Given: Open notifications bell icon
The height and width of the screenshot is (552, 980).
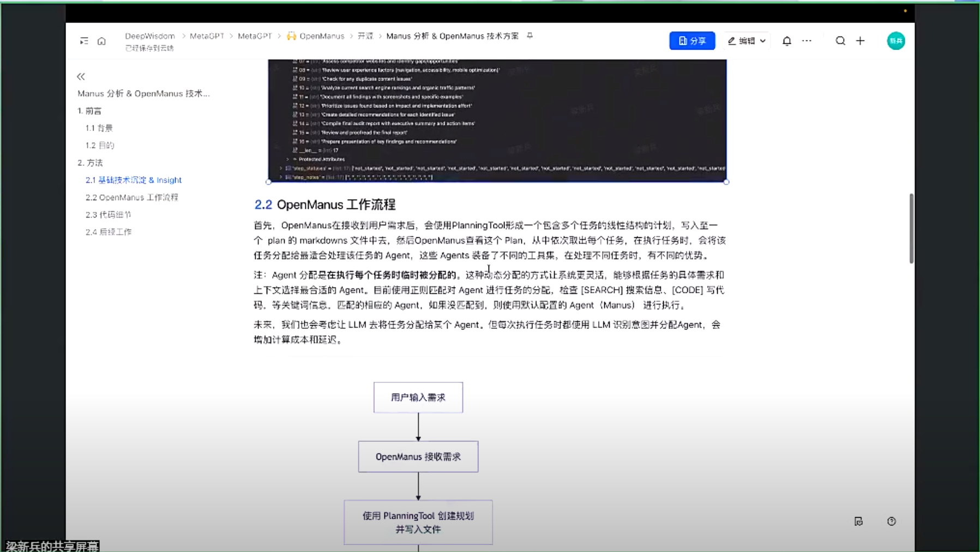Looking at the screenshot, I should coord(786,41).
